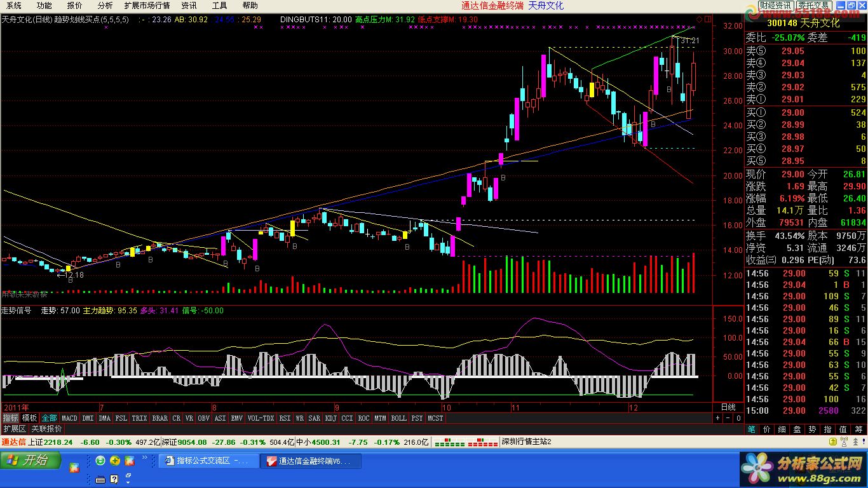Switch indicator to BOLL
The image size is (868, 488).
pyautogui.click(x=398, y=418)
